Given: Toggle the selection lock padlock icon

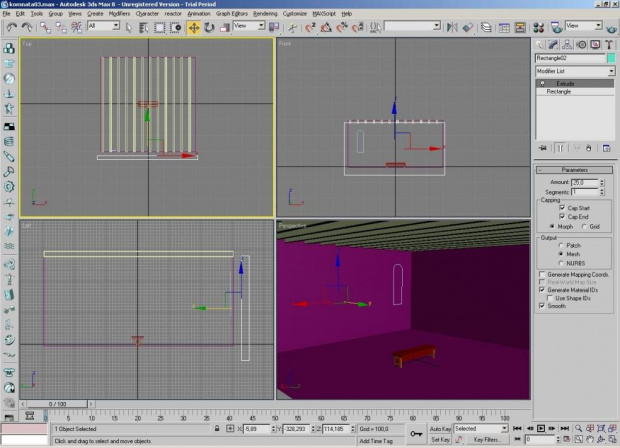Looking at the screenshot, I should point(217,428).
